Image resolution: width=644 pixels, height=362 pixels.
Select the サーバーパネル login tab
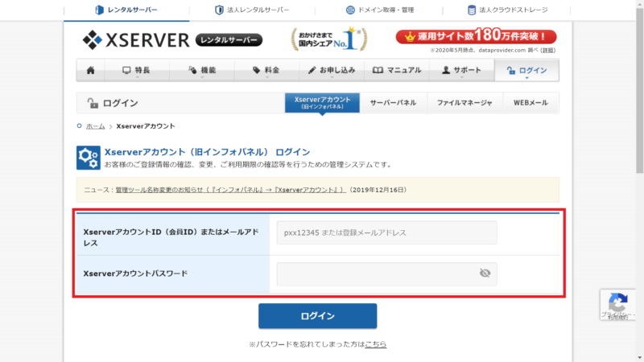click(393, 103)
